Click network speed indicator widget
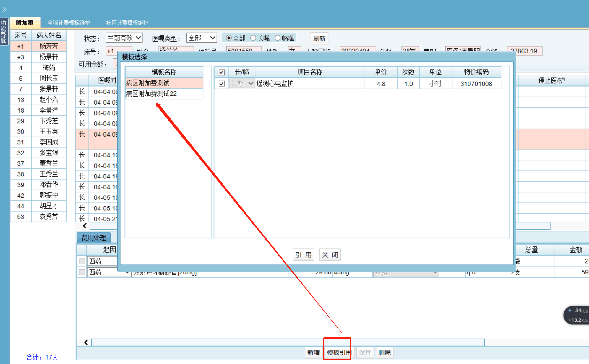 pyautogui.click(x=577, y=315)
